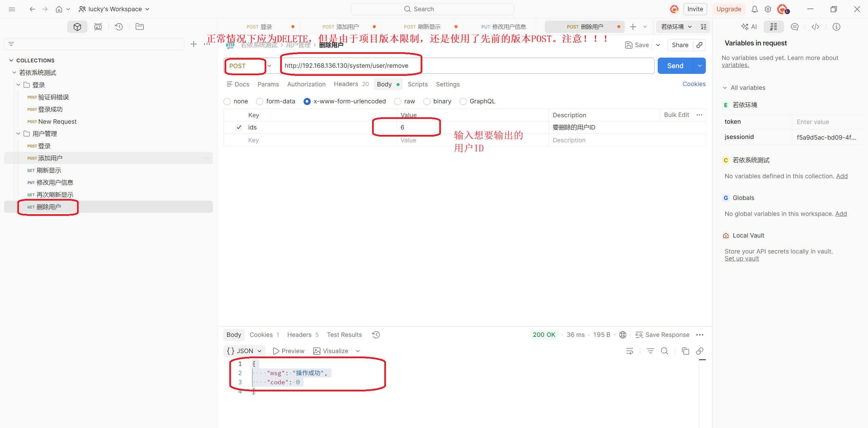Add a new request tab
Viewport: 868px width, 428px height.
point(633,27)
